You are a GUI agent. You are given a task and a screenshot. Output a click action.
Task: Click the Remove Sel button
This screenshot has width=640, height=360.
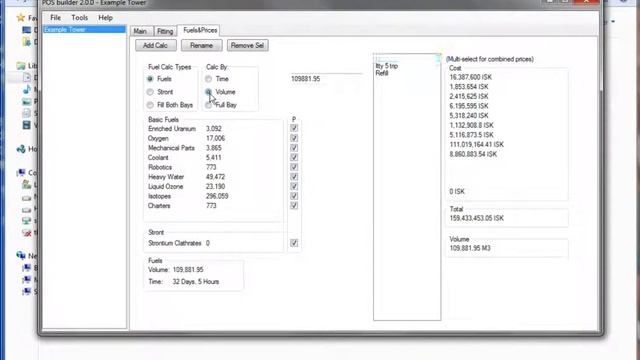247,45
